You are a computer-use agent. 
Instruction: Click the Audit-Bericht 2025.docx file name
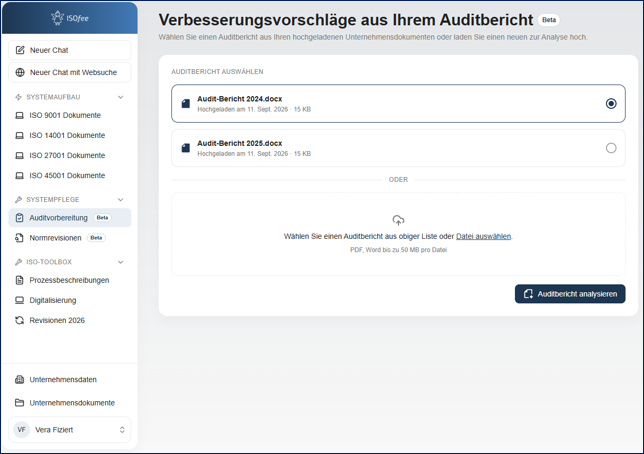pos(239,143)
